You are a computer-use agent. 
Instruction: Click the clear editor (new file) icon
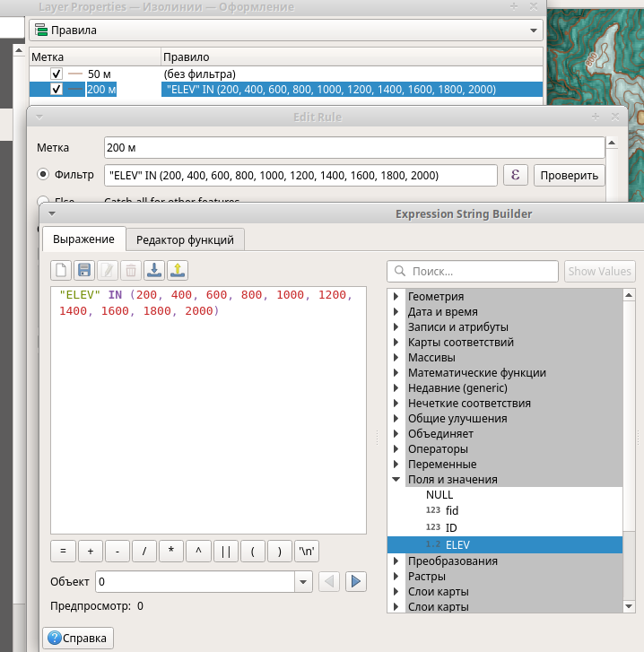[x=62, y=270]
